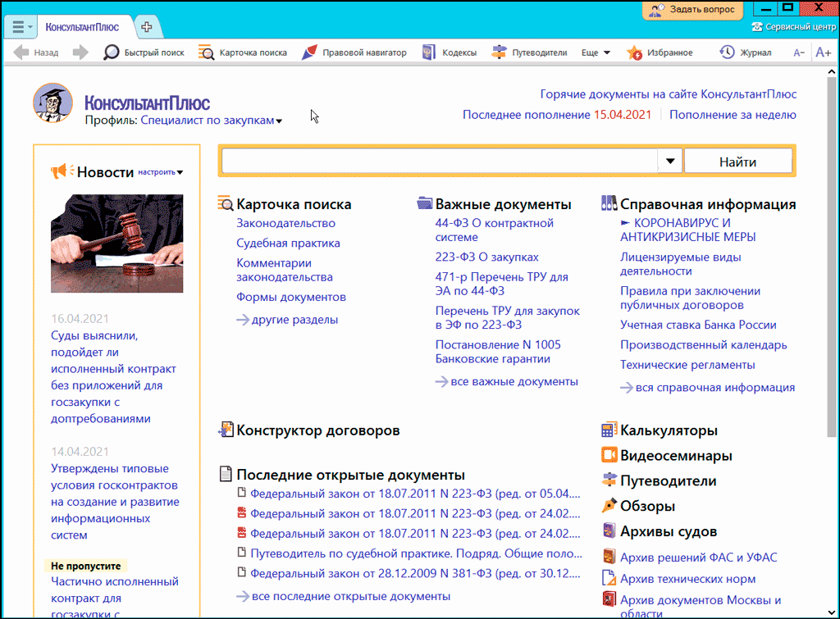Screen dimensions: 840x619
Task: Open Сервисный центр link
Action: (794, 27)
